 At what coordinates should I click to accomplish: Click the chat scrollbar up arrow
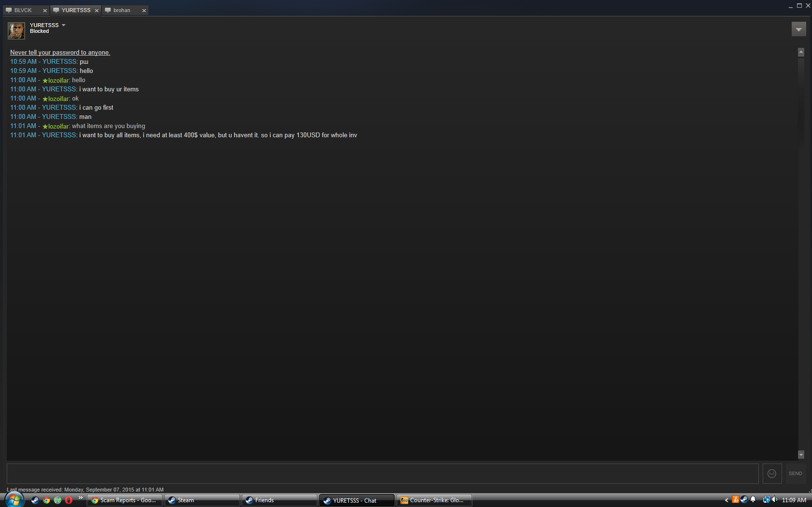click(x=801, y=52)
